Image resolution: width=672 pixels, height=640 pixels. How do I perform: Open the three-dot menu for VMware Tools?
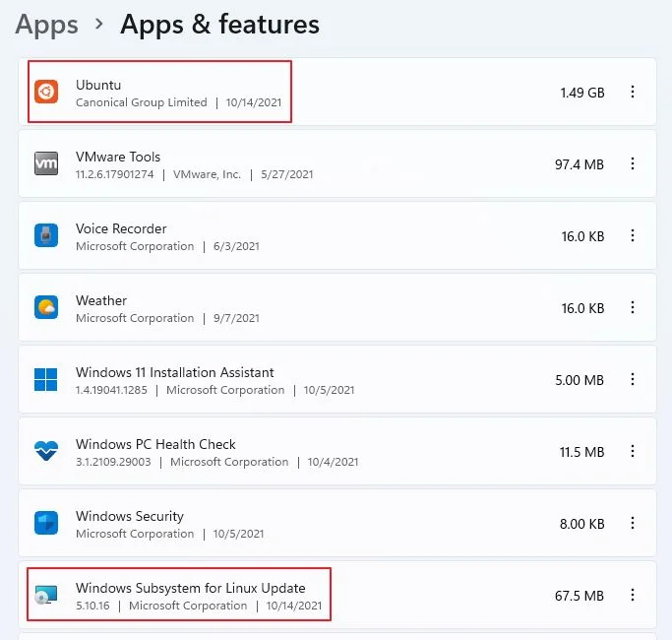(x=633, y=163)
